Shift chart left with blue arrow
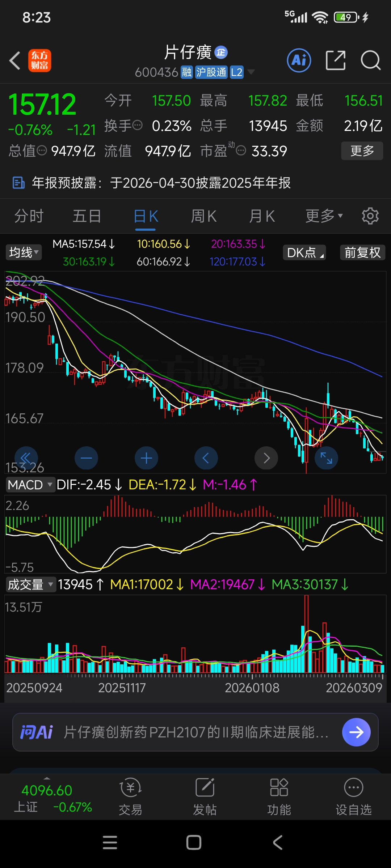 (x=206, y=458)
